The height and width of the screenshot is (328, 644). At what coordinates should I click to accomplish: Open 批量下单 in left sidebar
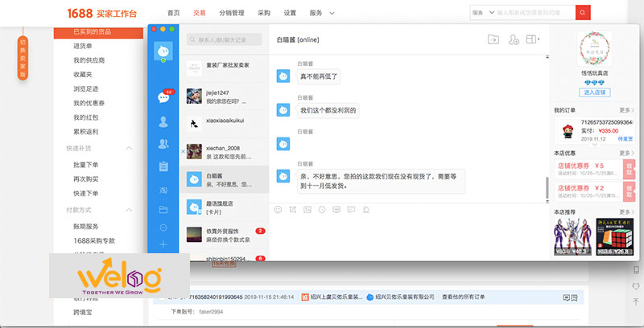(86, 165)
